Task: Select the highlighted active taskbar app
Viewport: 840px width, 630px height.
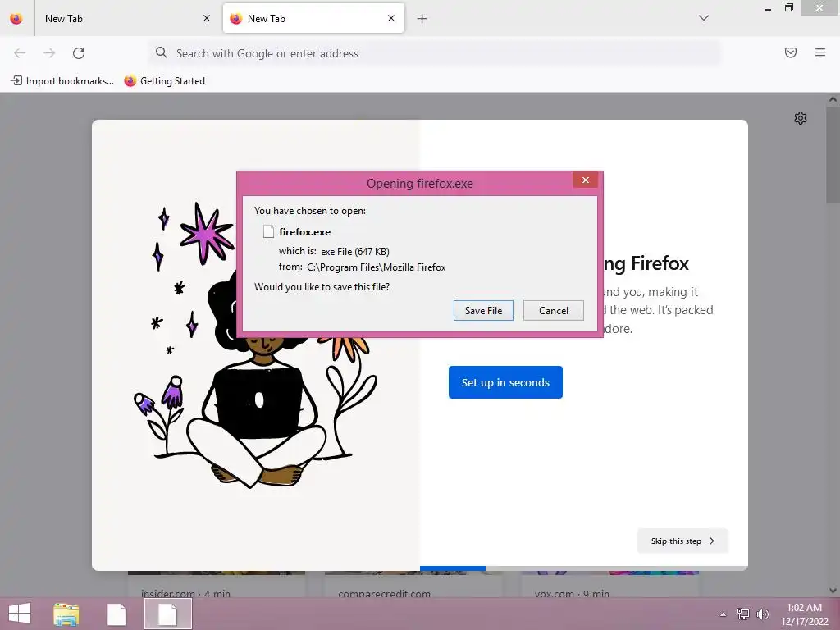Action: tap(167, 614)
